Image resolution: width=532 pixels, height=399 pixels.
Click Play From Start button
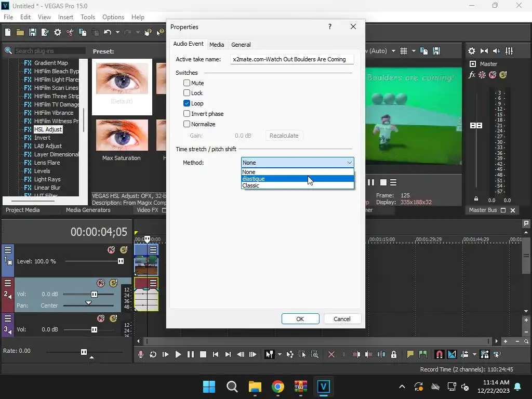pyautogui.click(x=166, y=354)
